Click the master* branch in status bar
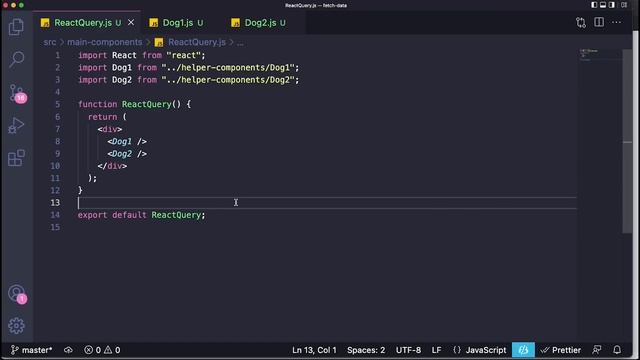The image size is (640, 360). tap(32, 350)
